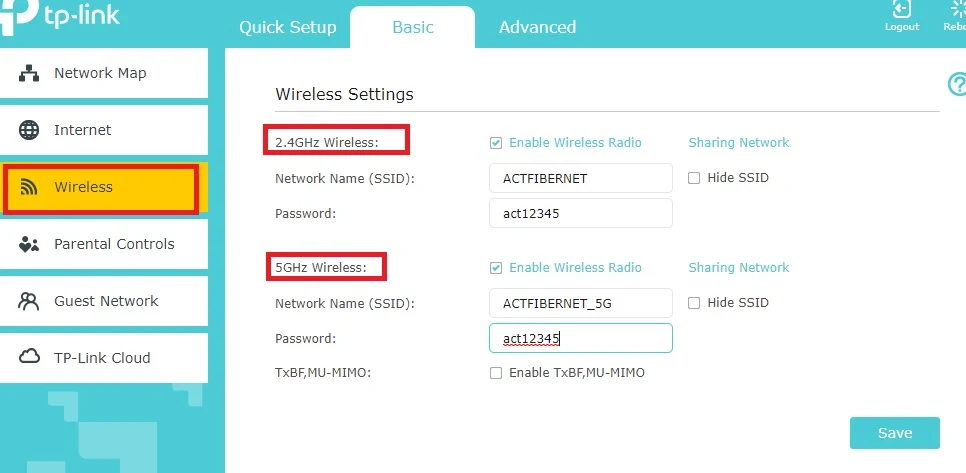
Task: Switch to the Quick Setup tab
Action: [288, 27]
